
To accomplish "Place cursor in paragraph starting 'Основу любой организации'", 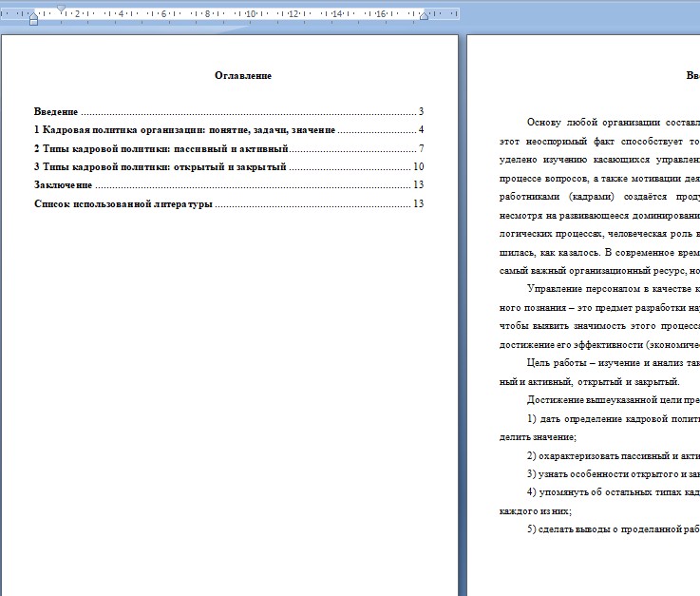I will (608, 122).
